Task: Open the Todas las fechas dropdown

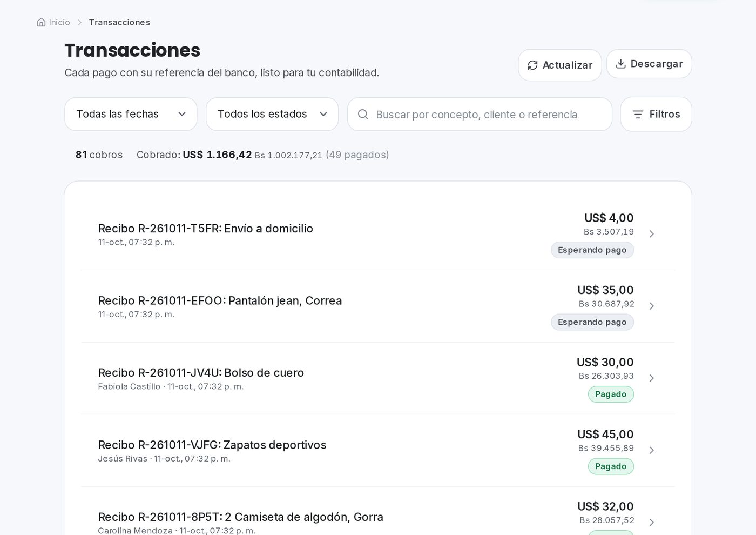Action: [x=131, y=114]
